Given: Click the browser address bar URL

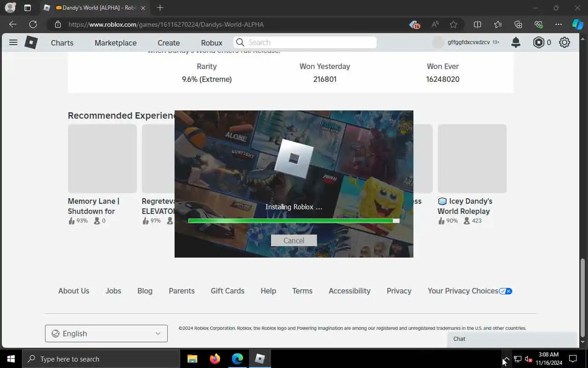Looking at the screenshot, I should coord(166,24).
